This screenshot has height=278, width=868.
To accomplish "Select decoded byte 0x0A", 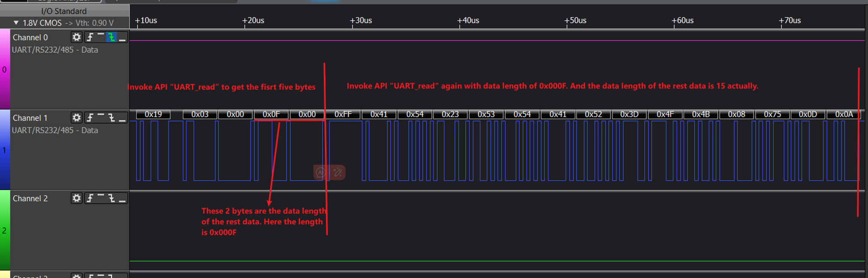I will pos(844,114).
